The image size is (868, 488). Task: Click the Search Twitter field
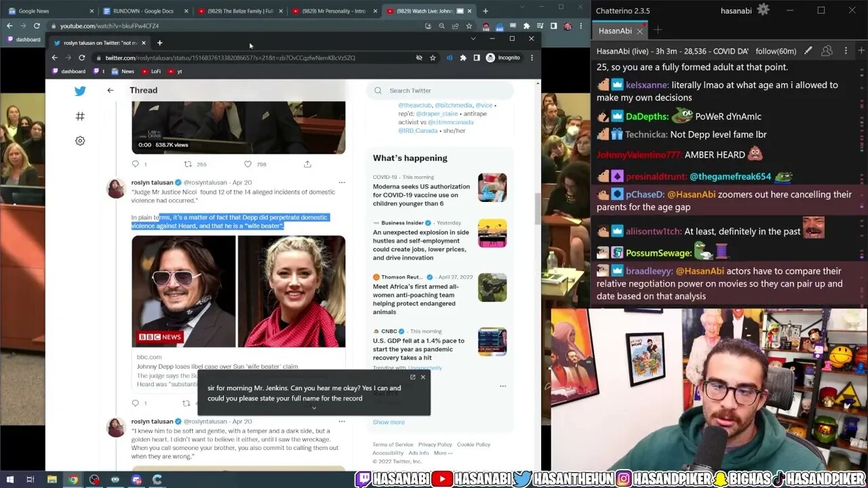(439, 90)
